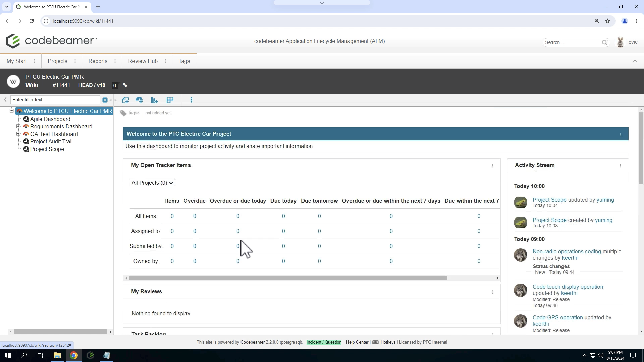Click the Incident / Question footer link
The height and width of the screenshot is (362, 644).
pos(324,342)
